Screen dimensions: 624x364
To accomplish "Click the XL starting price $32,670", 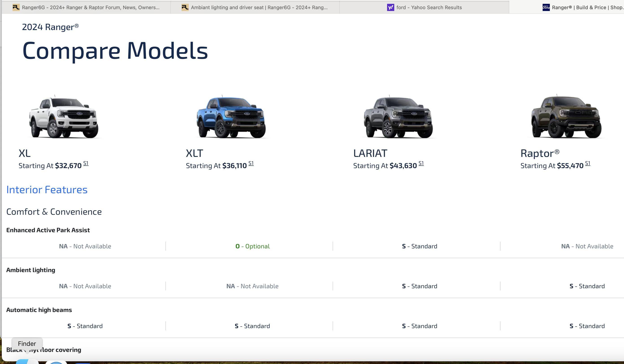I will pos(68,166).
